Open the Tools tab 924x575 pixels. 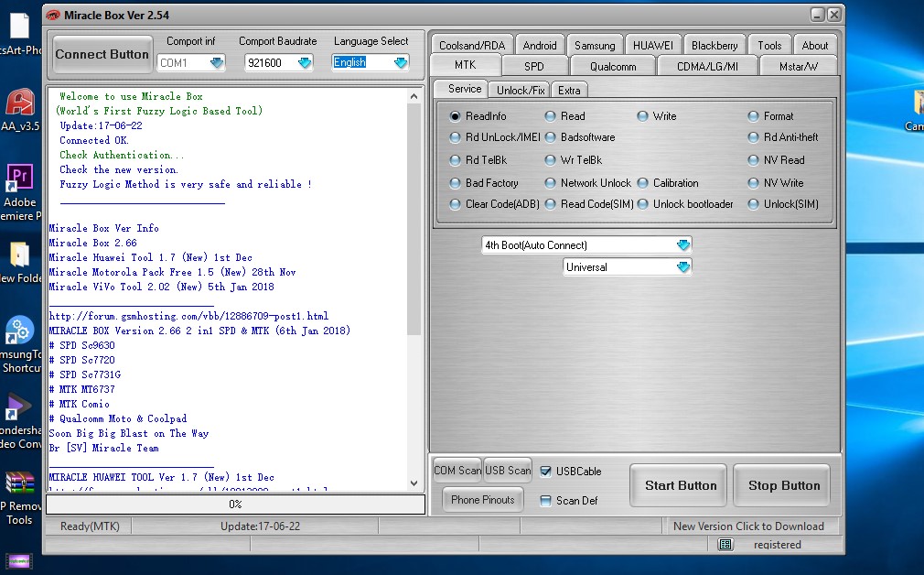pyautogui.click(x=769, y=46)
